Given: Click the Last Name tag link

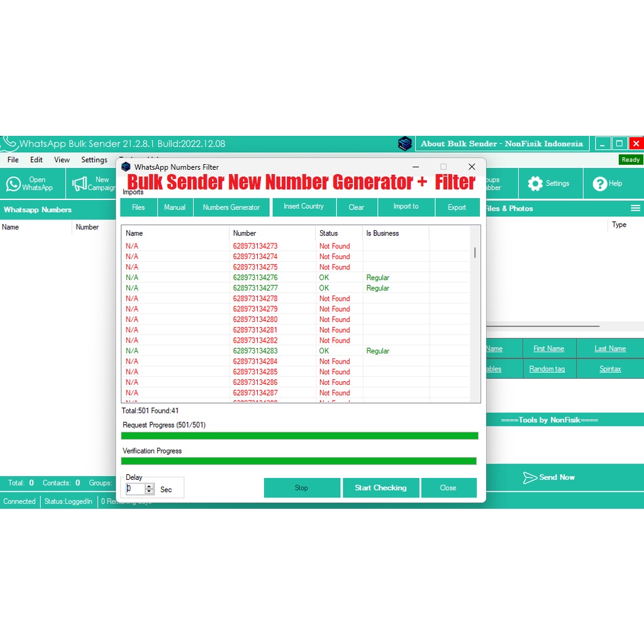Looking at the screenshot, I should (610, 348).
